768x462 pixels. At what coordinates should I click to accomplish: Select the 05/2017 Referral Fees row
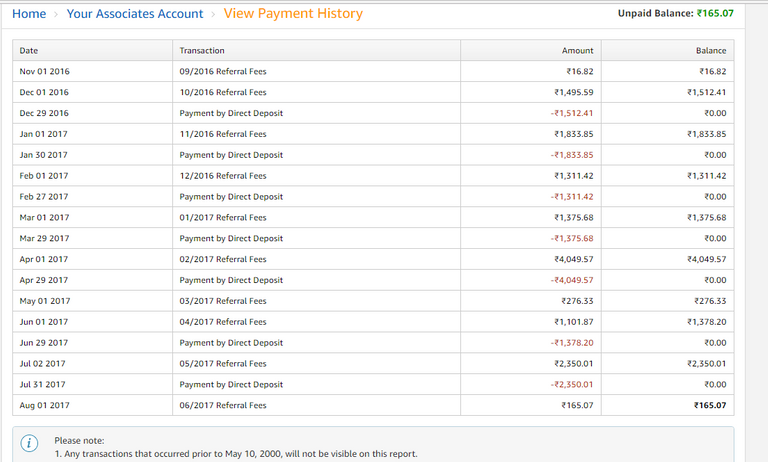click(223, 364)
